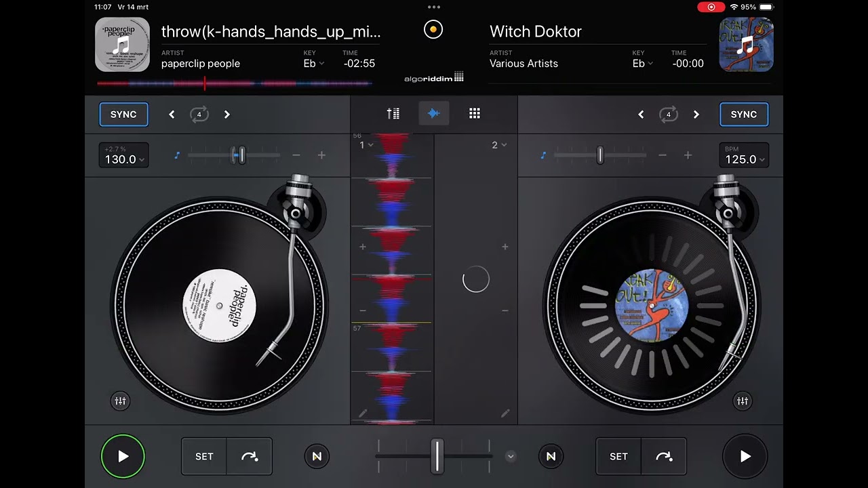Expand the crossfader options chevron

[511, 457]
